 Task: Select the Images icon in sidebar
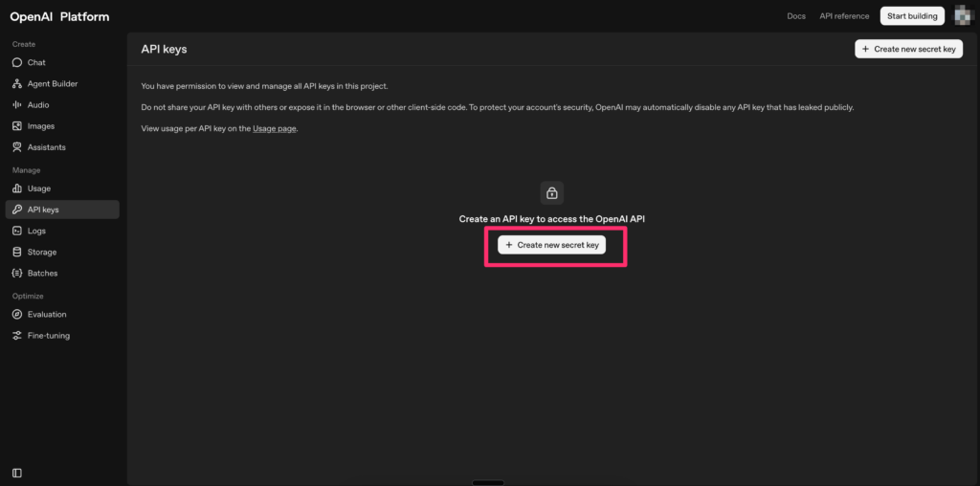pyautogui.click(x=17, y=126)
